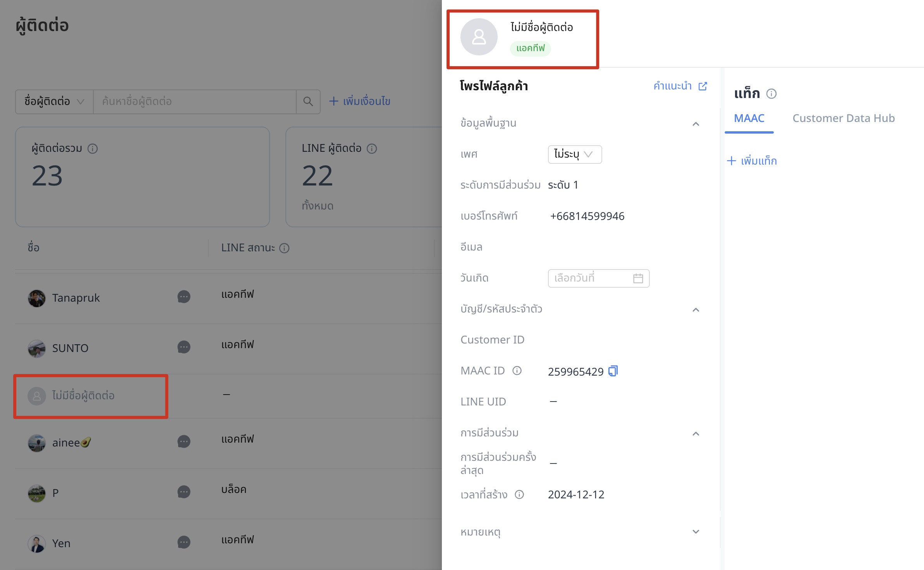This screenshot has height=570, width=924.
Task: Click info icon next to แท็ก heading
Action: (x=771, y=94)
